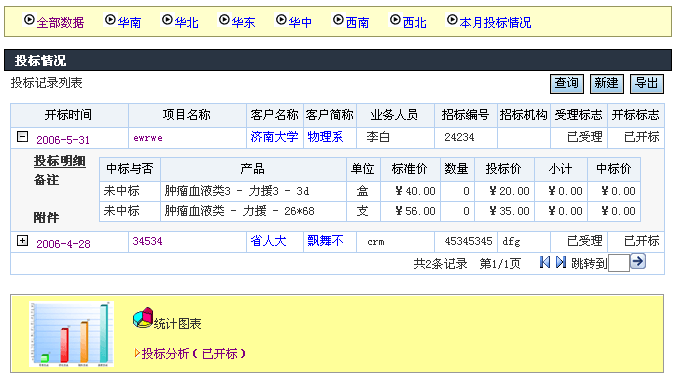Open the bar chart thumbnail image
The height and width of the screenshot is (378, 680).
click(72, 334)
